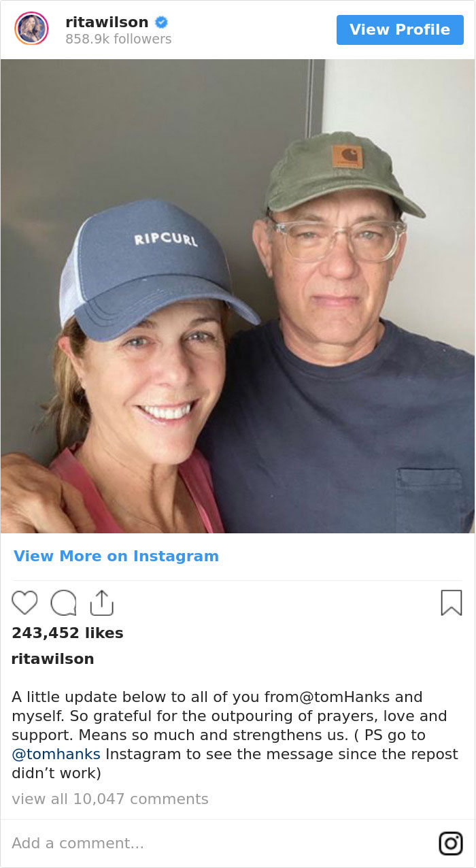Click the heart outline below the photo
Image resolution: width=476 pixels, height=868 pixels.
click(x=25, y=603)
